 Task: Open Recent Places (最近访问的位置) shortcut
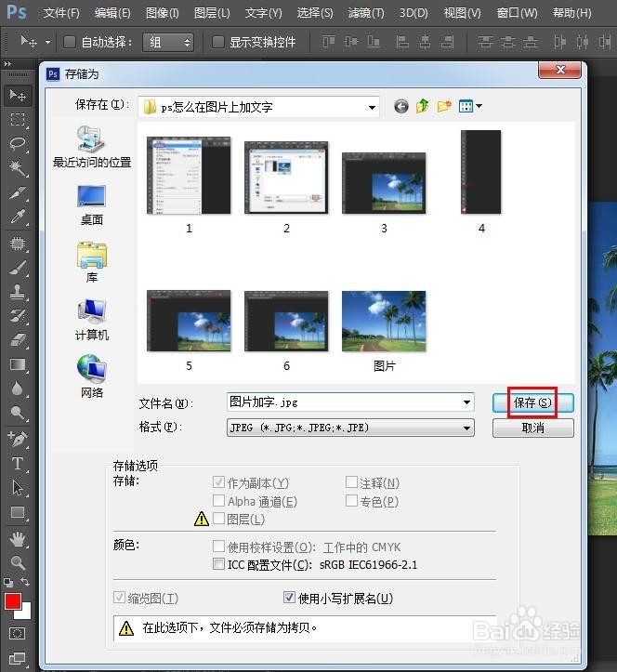point(92,148)
